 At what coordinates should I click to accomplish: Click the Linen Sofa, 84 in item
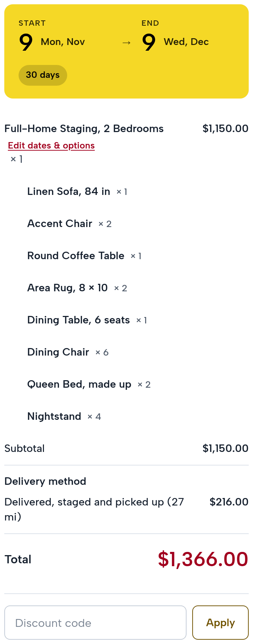pos(69,191)
